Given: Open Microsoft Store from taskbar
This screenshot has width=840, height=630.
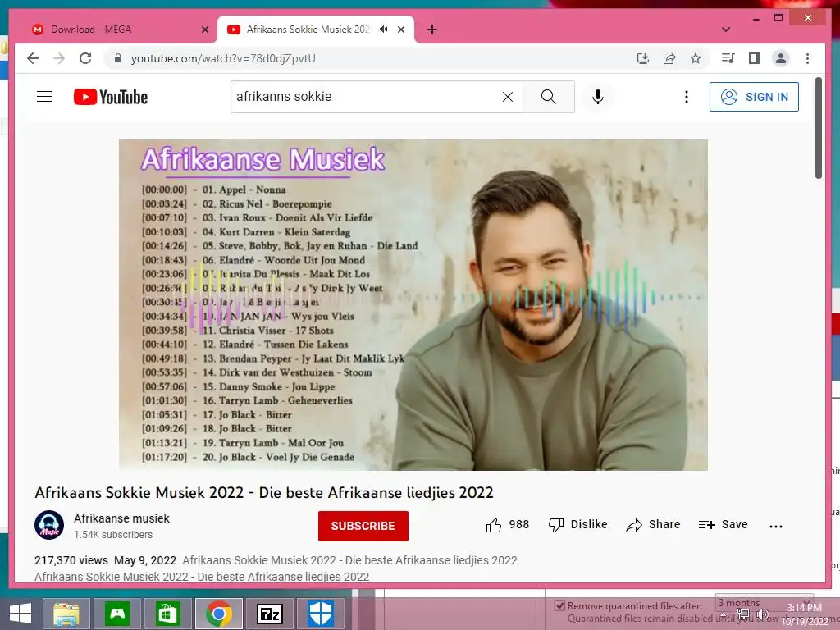Looking at the screenshot, I should tap(167, 614).
